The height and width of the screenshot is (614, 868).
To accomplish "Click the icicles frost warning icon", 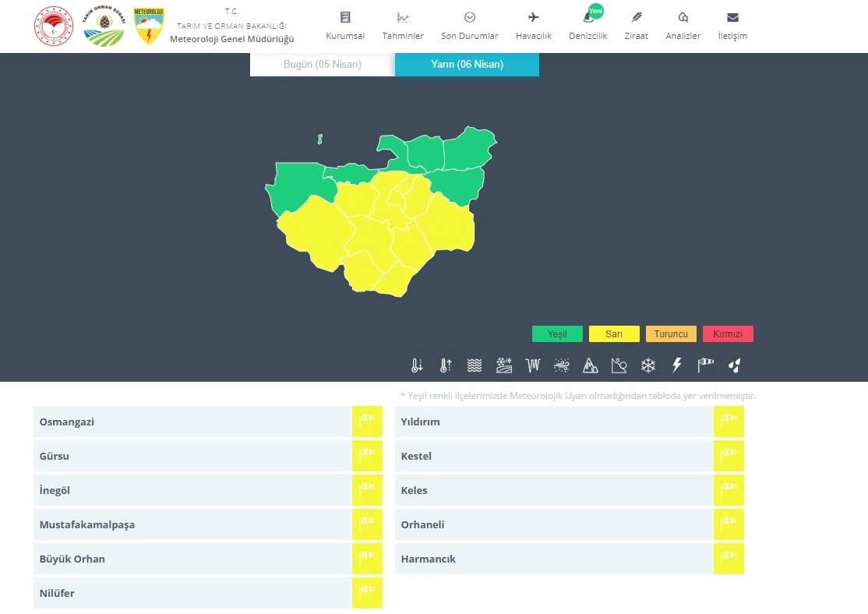I will (x=533, y=365).
